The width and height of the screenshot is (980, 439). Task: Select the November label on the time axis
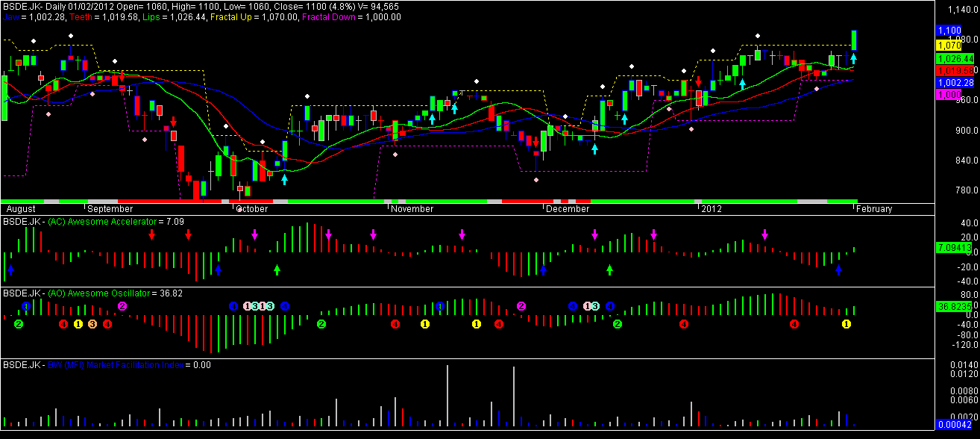412,209
